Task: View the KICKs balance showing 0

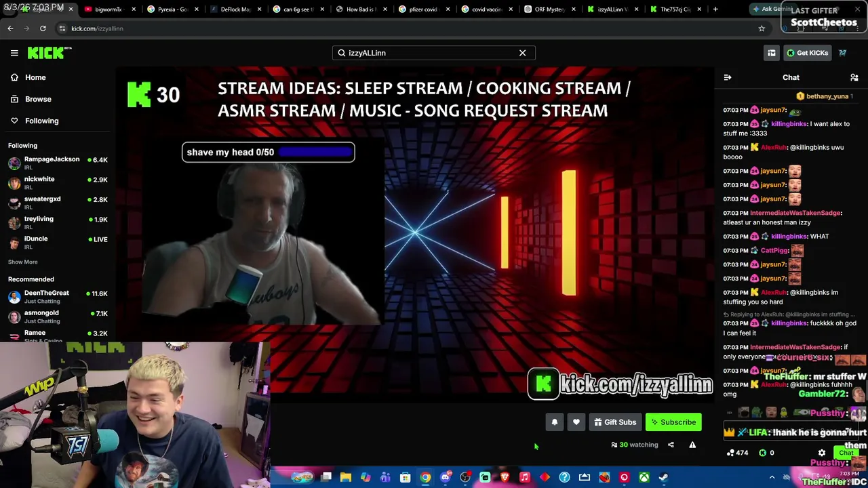Action: pos(766,453)
